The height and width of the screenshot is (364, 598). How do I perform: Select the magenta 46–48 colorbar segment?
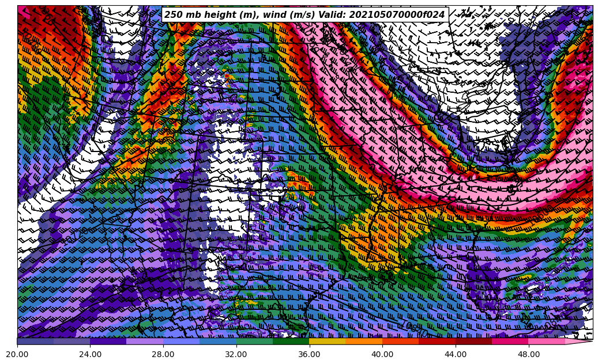[510, 342]
